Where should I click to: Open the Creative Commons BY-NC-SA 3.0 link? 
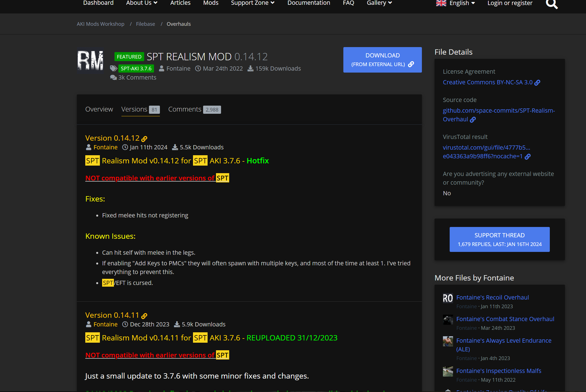pos(488,82)
